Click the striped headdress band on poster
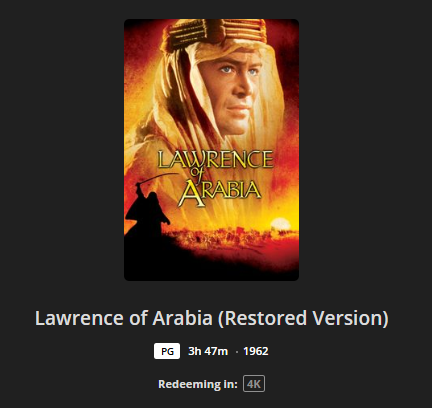Image resolution: width=432 pixels, height=408 pixels. (213, 33)
